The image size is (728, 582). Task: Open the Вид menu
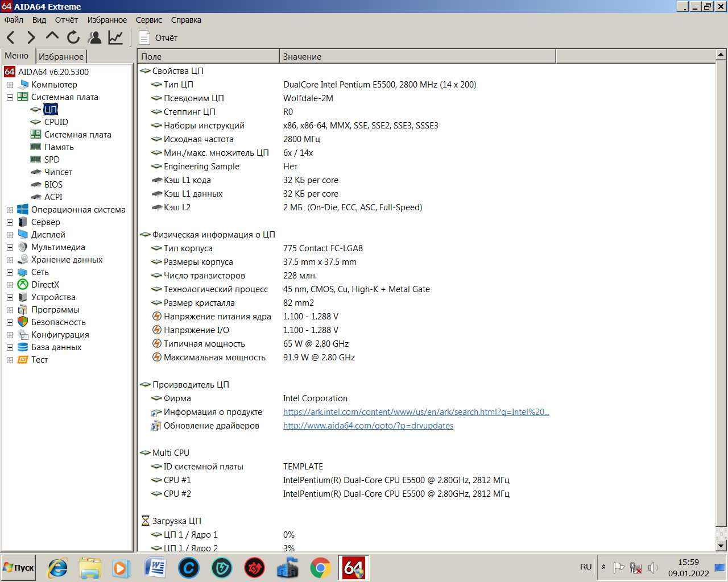[x=39, y=20]
